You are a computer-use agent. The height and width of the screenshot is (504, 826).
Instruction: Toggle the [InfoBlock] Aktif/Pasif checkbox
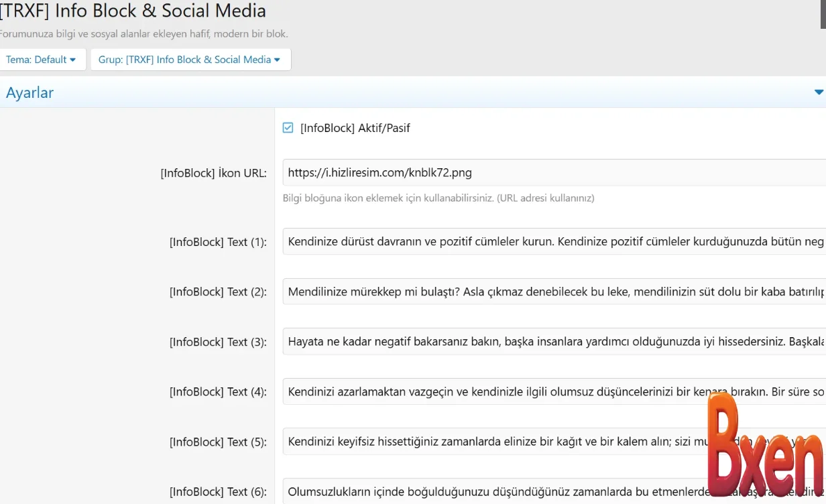coord(288,128)
